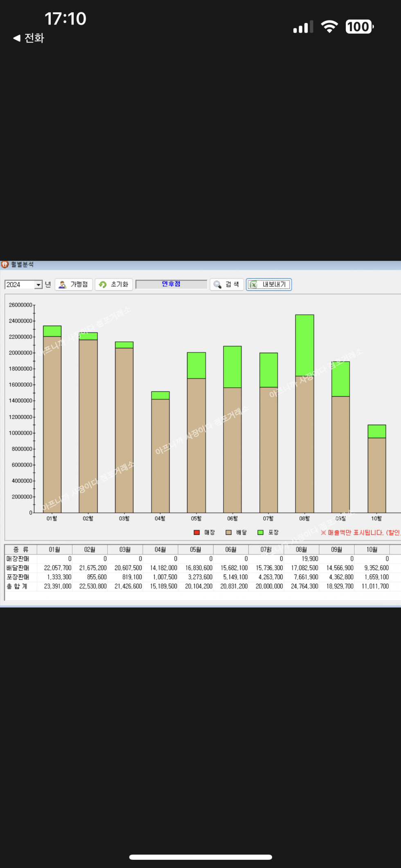Viewport: 401px width, 868px height.
Task: Open the 2024 year dropdown arrow
Action: (x=38, y=285)
